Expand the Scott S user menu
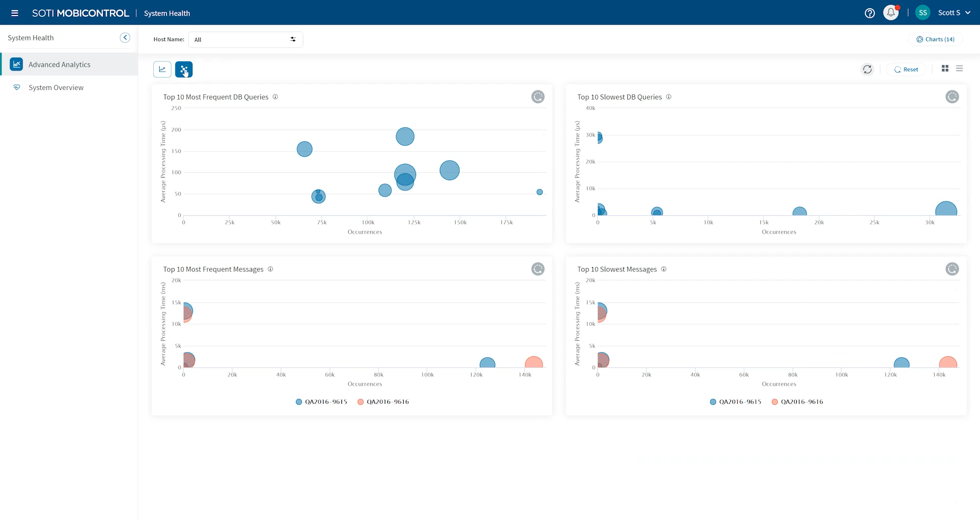Screen dimensions: 980x520 pyautogui.click(x=953, y=13)
